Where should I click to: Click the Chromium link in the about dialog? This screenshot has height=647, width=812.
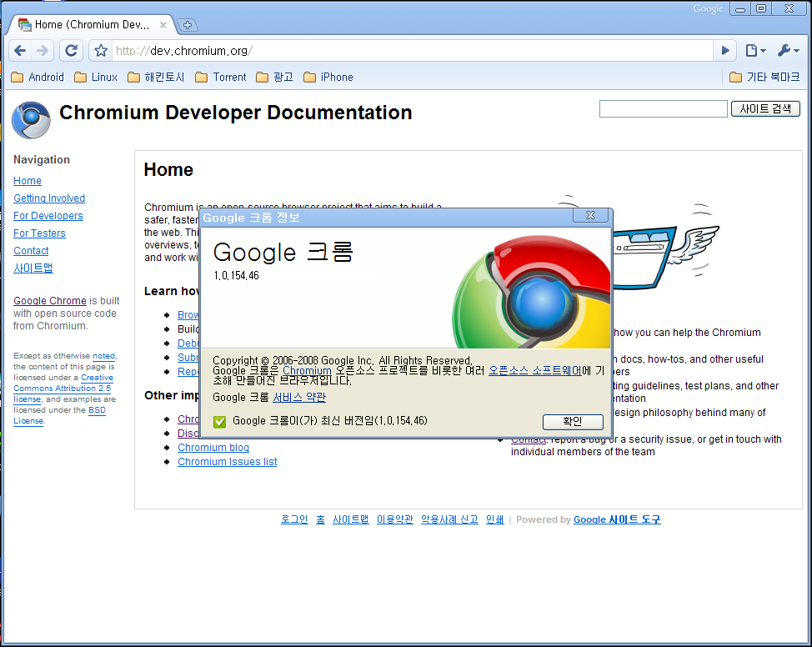(307, 371)
